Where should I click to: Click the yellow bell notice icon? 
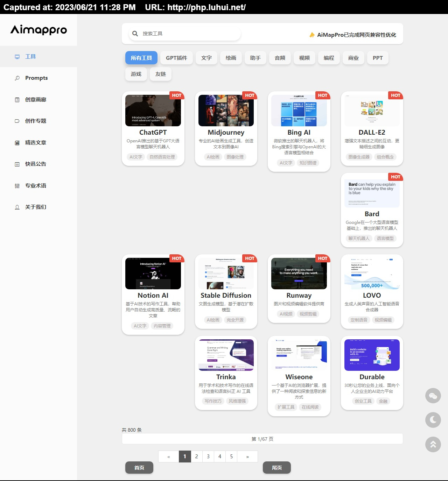click(x=312, y=35)
